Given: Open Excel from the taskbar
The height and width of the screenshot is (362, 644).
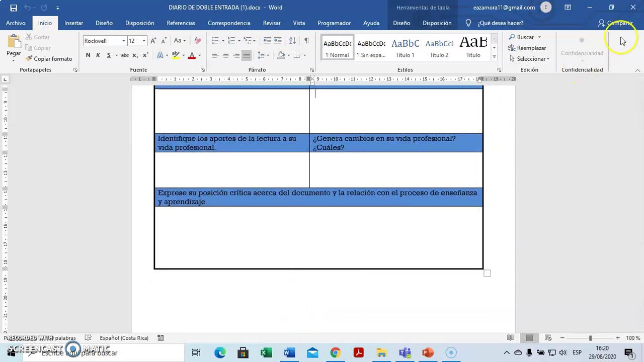Looking at the screenshot, I should click(266, 353).
